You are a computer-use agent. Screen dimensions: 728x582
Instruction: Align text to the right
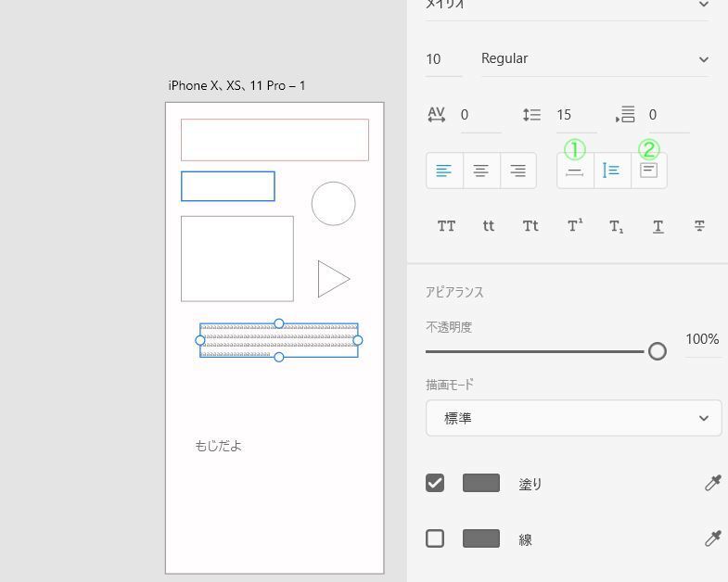coord(518,171)
